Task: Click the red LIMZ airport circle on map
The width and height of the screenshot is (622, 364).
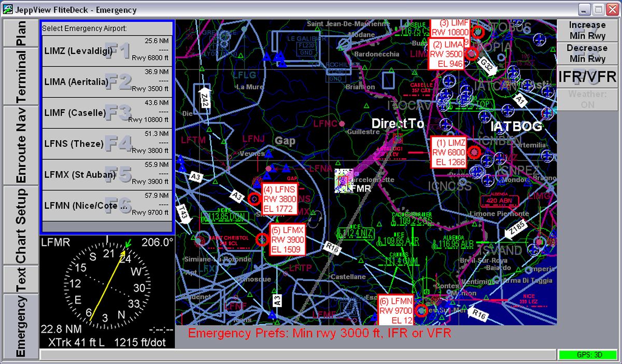Action: 473,152
